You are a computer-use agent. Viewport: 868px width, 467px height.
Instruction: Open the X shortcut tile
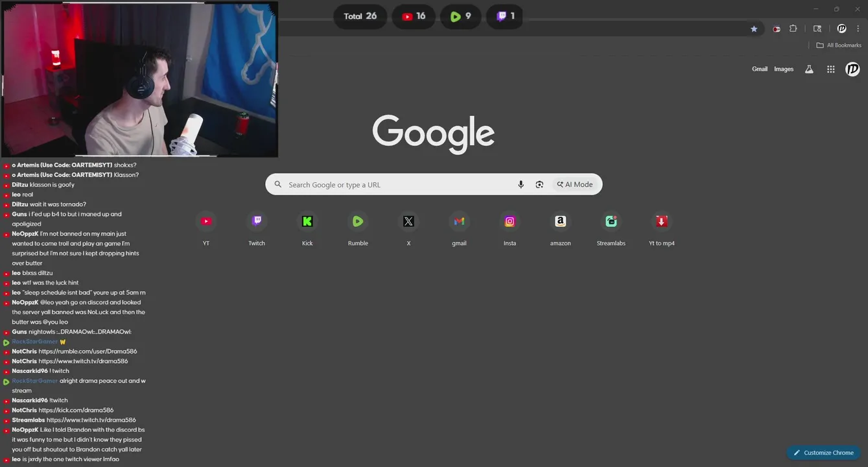(408, 228)
